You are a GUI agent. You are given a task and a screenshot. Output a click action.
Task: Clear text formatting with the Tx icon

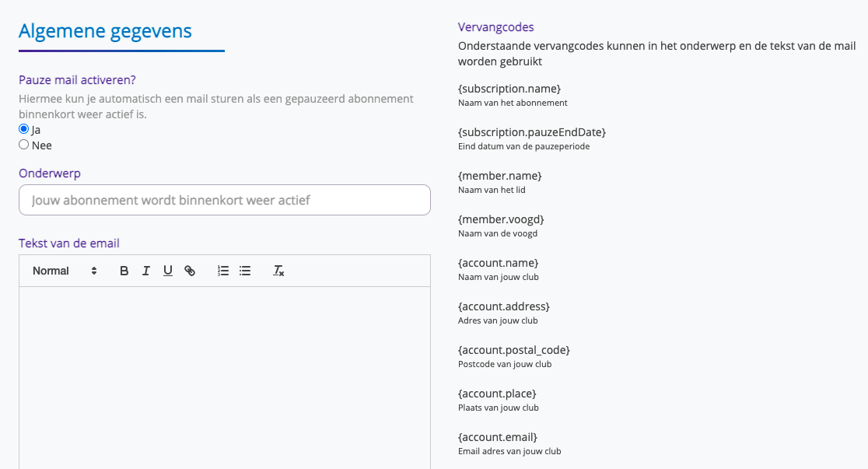tap(278, 271)
